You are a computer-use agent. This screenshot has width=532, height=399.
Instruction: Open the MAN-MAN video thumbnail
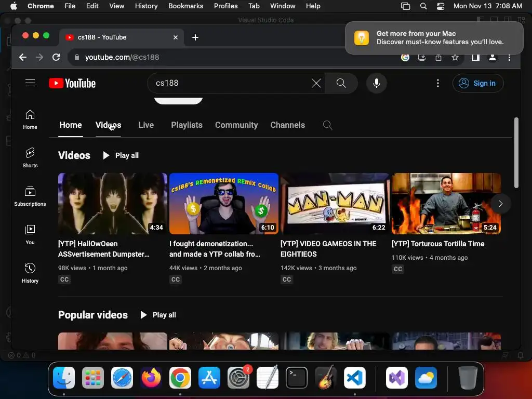335,204
